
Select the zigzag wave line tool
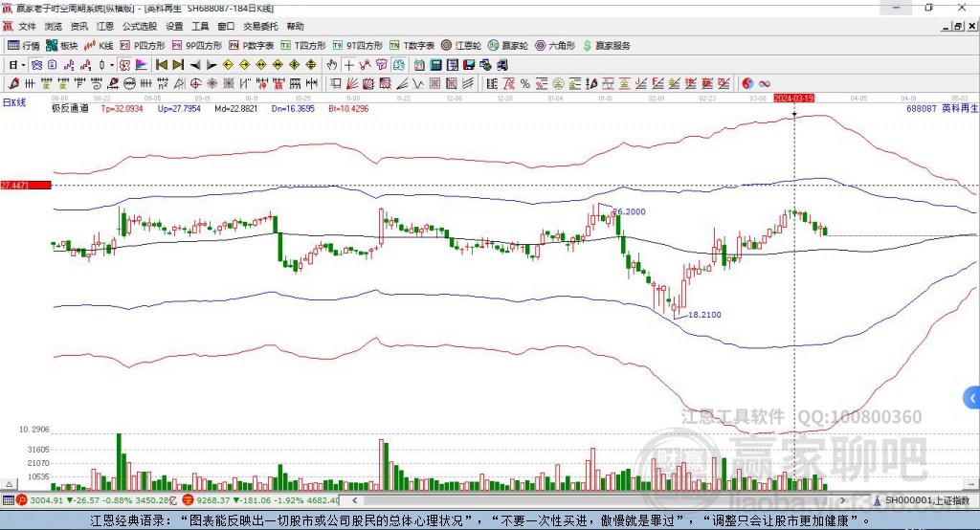click(417, 83)
